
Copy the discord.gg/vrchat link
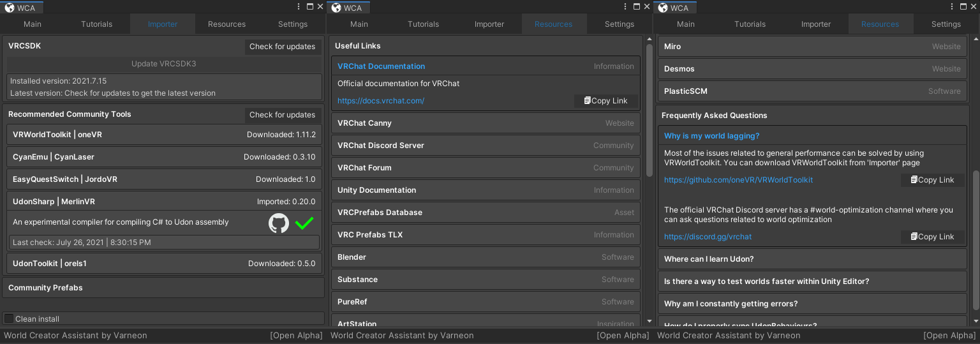click(x=932, y=237)
